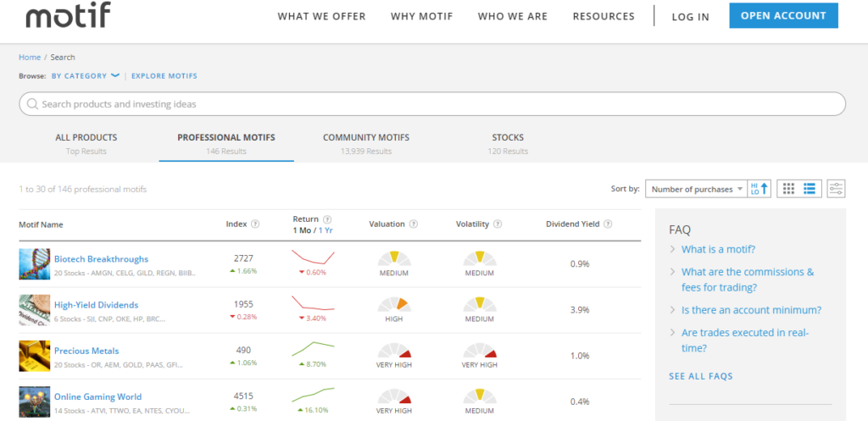Click Precious Metals valuation gauge
Screen dimensions: 868x421
pos(393,350)
